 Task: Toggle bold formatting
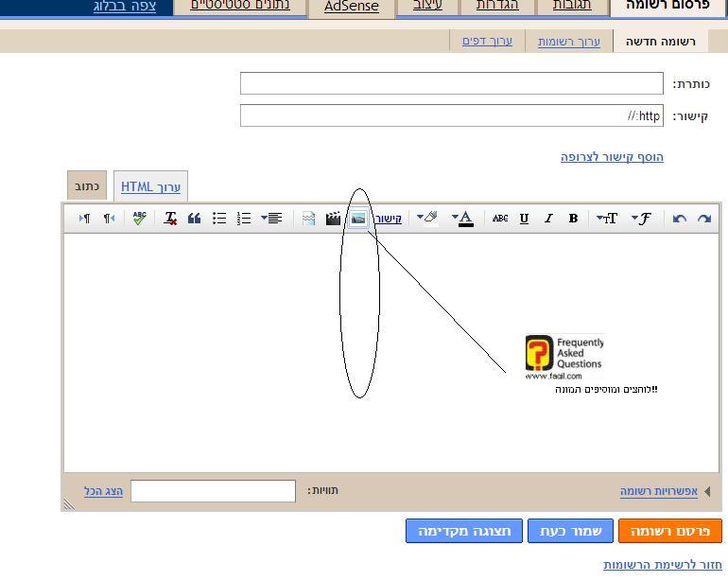[x=573, y=219]
